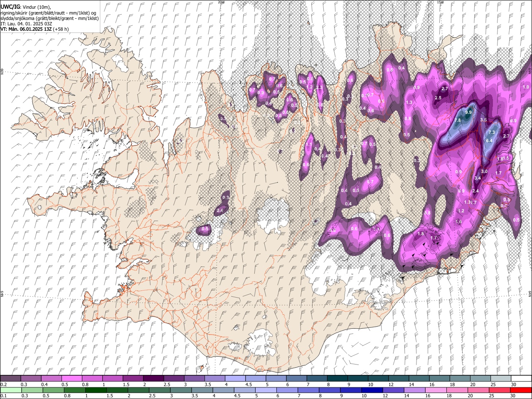This screenshot has height=399, width=532.
Task: Pick the bright red rain swatch after 30
Action: pyautogui.click(x=521, y=390)
